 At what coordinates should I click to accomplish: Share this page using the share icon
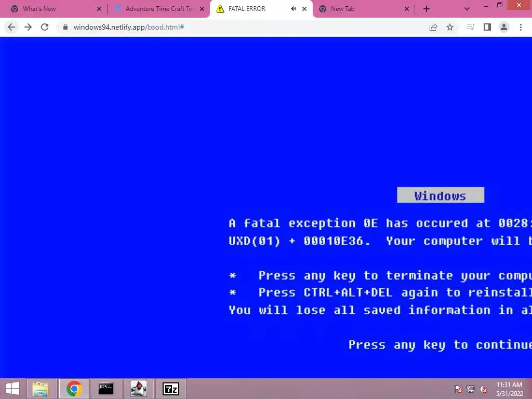pyautogui.click(x=433, y=27)
